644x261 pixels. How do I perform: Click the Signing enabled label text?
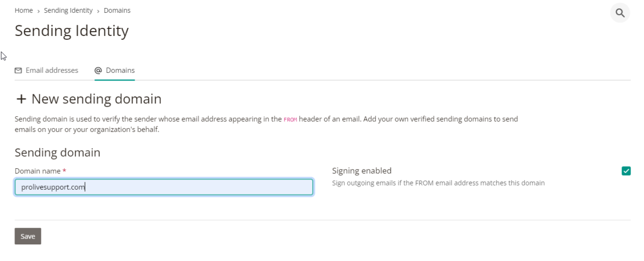click(362, 171)
